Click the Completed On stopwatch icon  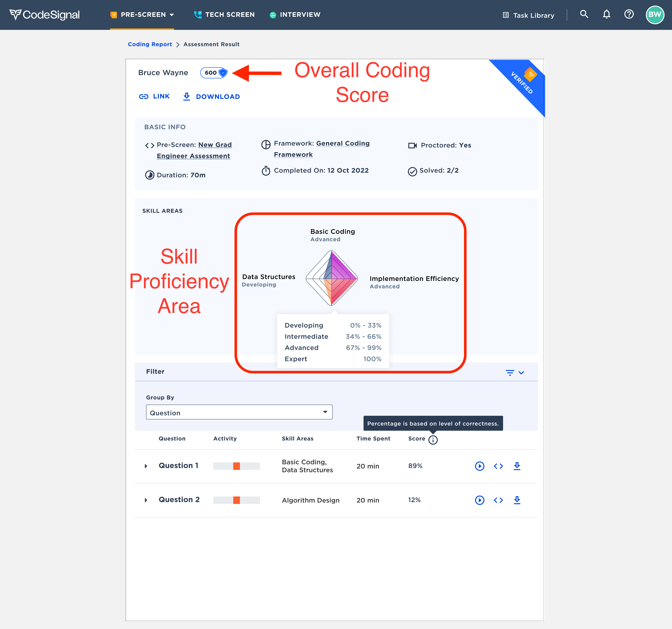(266, 171)
